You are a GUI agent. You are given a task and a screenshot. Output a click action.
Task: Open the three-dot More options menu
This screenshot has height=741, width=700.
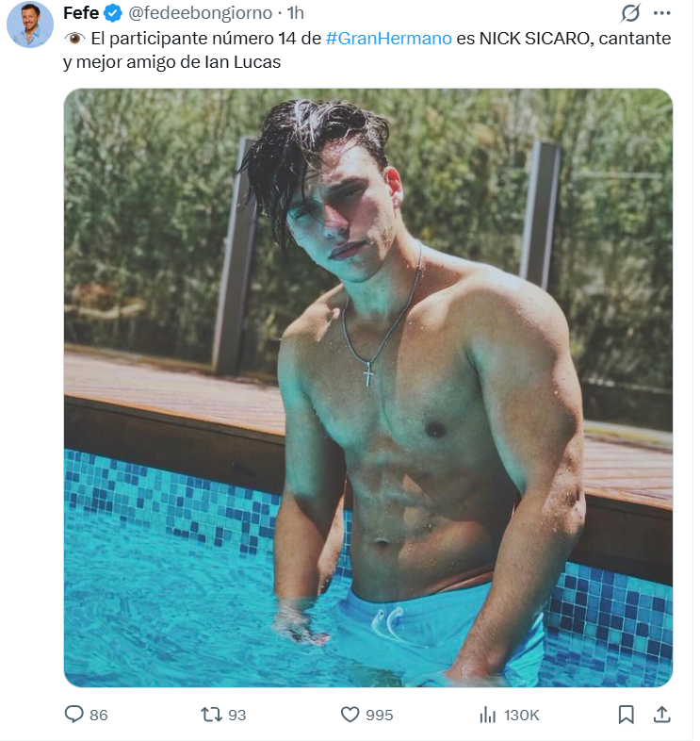point(661,13)
